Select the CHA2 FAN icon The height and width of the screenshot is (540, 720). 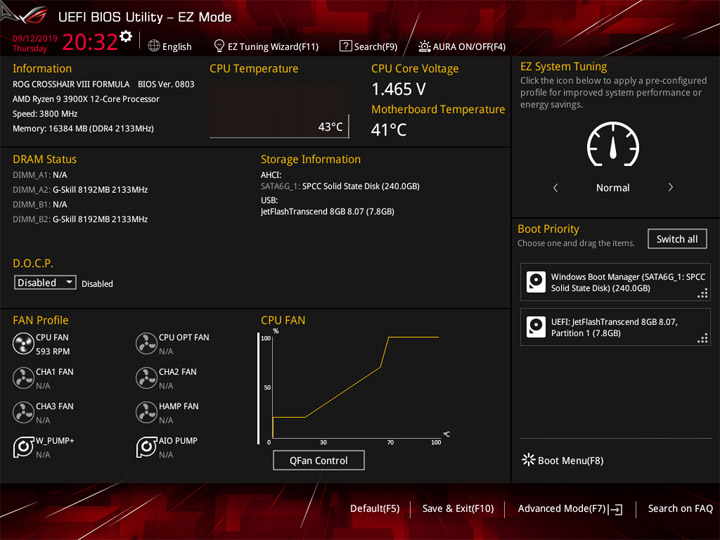[146, 378]
